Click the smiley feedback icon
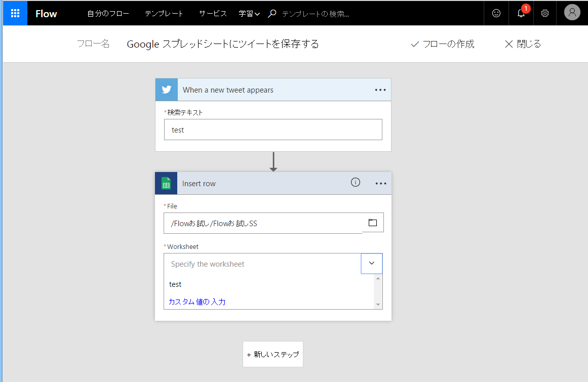This screenshot has height=382, width=588. tap(496, 14)
